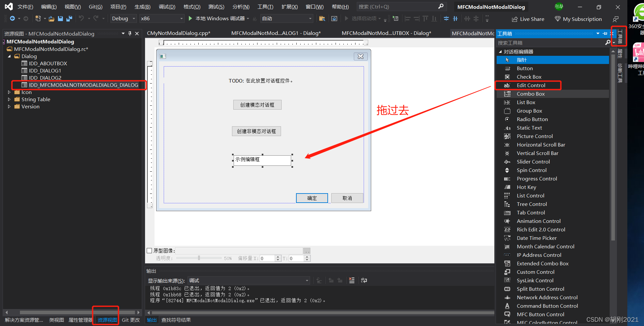Click the 创建非模态对话框 button on dialog
This screenshot has width=644, height=326.
[x=256, y=131]
